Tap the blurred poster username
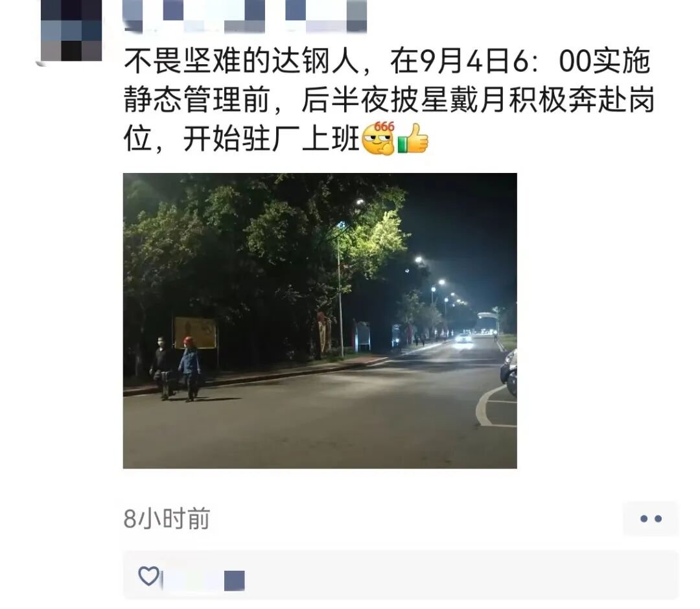This screenshot has width=700, height=609. tap(244, 16)
